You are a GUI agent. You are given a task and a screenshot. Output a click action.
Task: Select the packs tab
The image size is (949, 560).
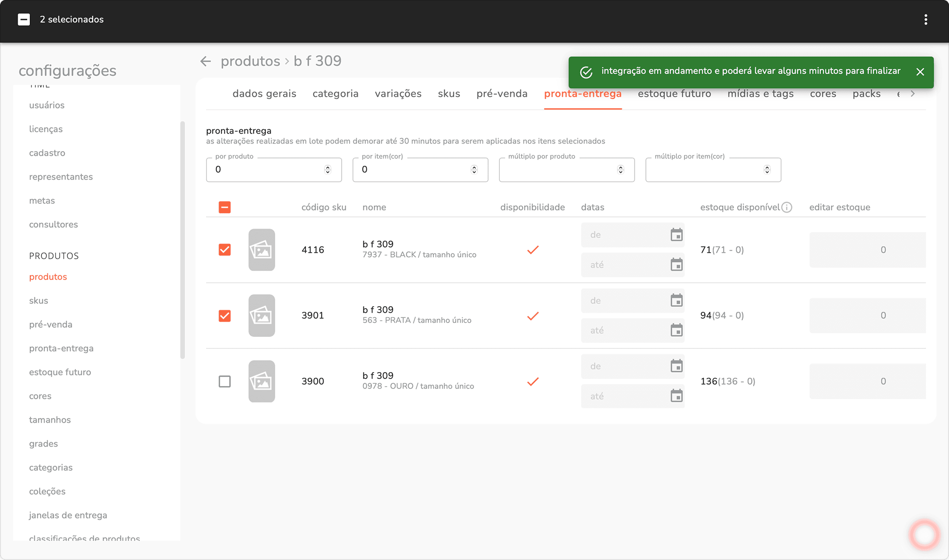click(866, 93)
